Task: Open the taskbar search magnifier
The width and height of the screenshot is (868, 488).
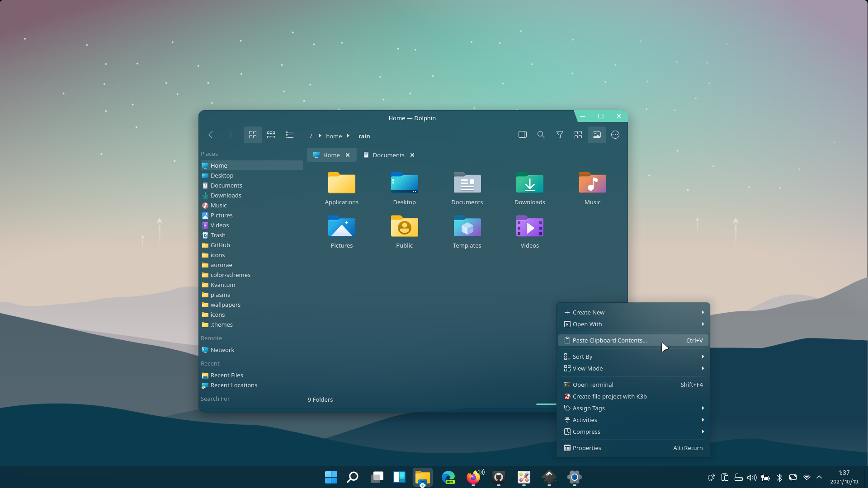Action: [353, 477]
